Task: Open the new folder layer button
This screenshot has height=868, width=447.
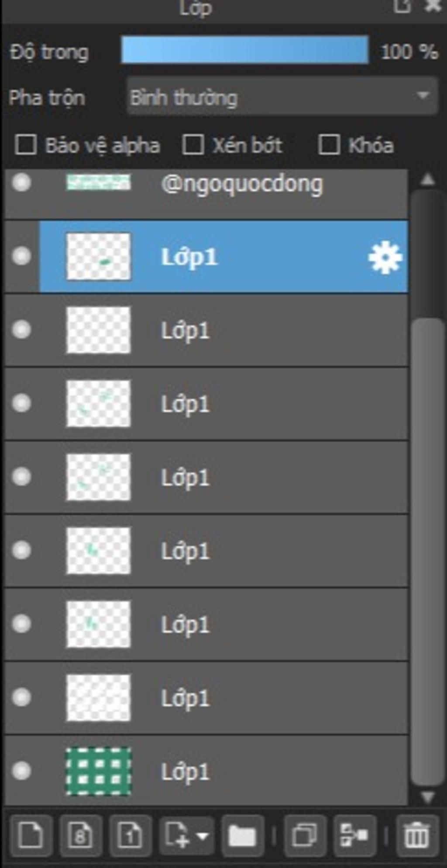Action: point(242,835)
